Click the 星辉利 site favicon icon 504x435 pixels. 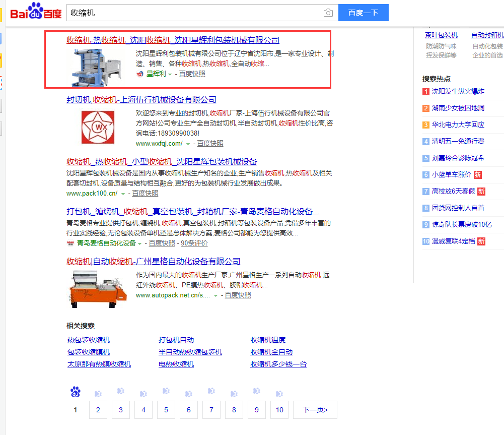tap(140, 74)
